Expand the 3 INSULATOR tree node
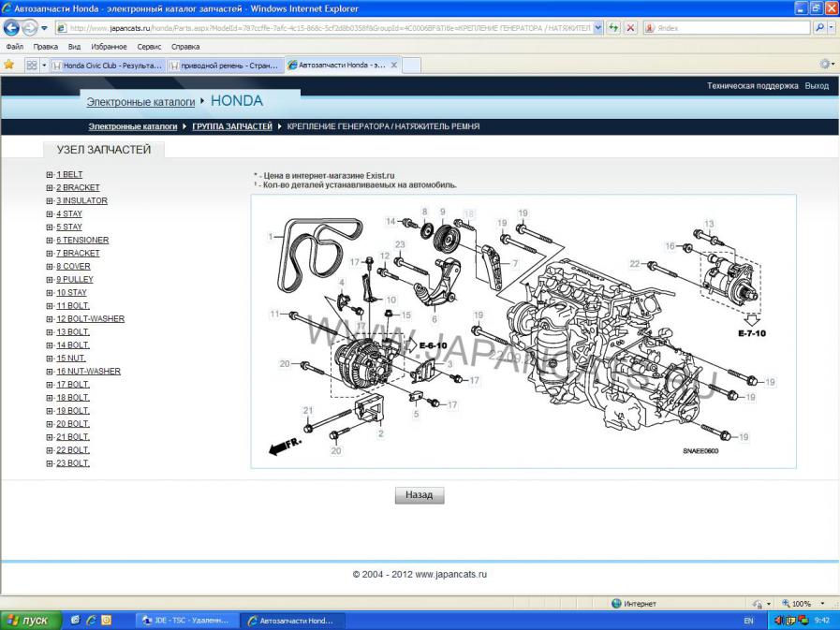 click(50, 201)
